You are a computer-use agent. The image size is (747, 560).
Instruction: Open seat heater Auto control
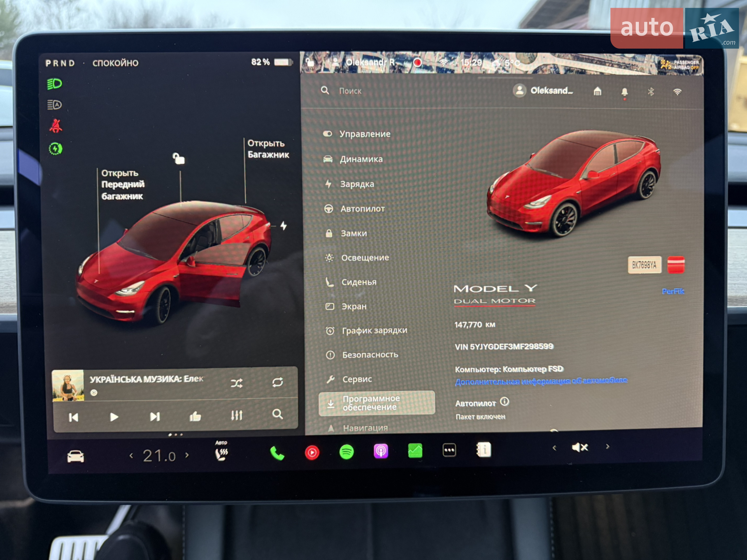[222, 451]
